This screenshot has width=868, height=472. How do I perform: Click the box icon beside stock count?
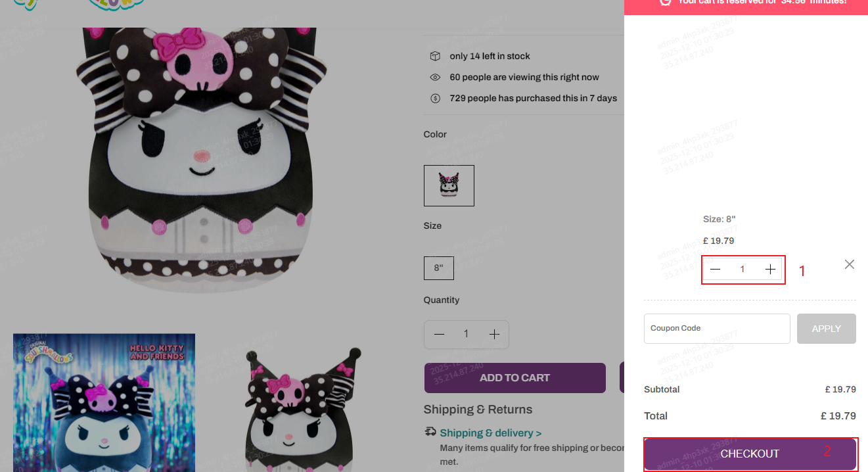pos(435,57)
